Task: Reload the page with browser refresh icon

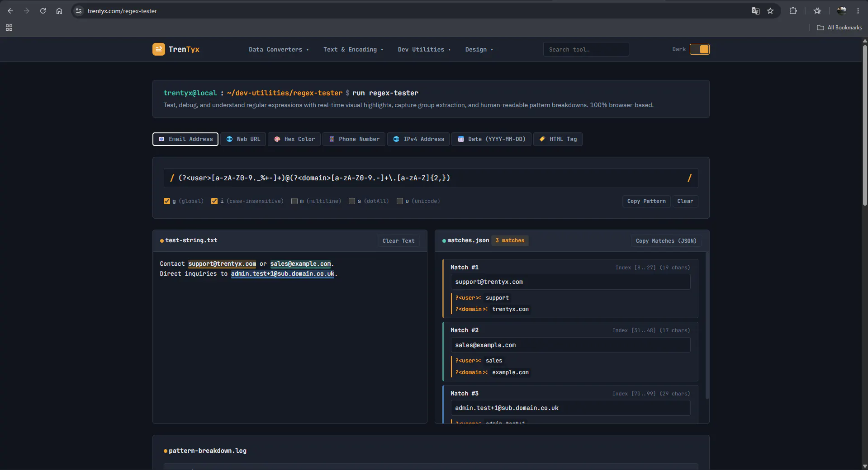Action: coord(43,11)
